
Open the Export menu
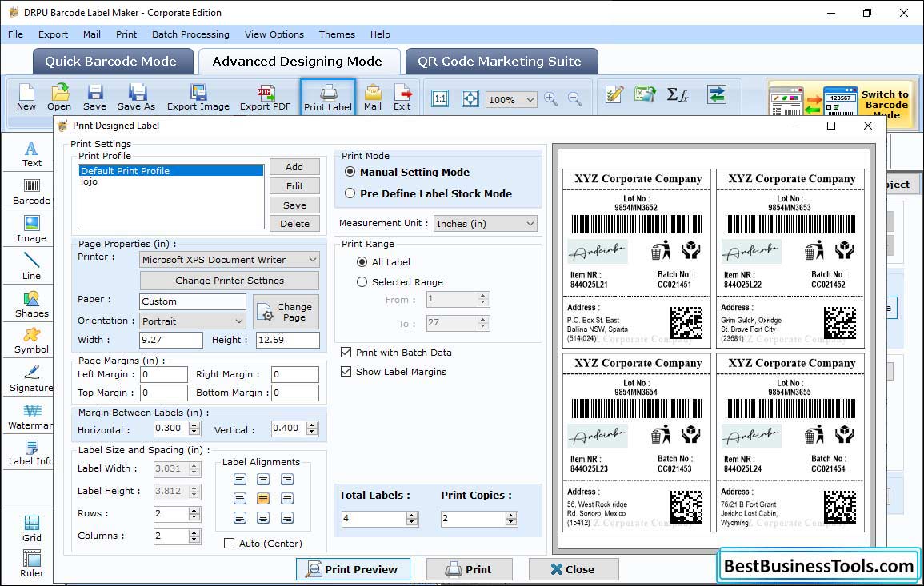coord(53,34)
